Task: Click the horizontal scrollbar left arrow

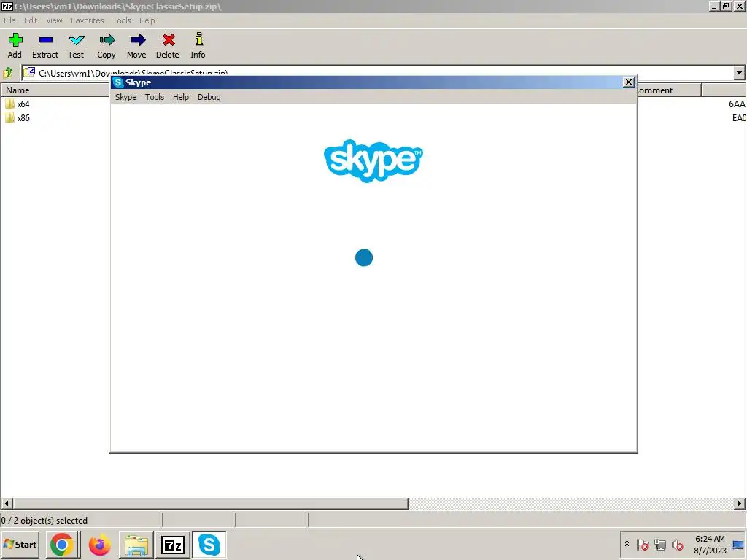Action: (x=7, y=503)
